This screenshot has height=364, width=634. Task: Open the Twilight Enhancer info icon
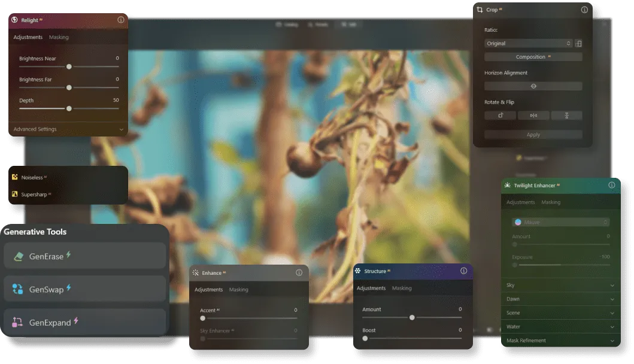point(611,185)
